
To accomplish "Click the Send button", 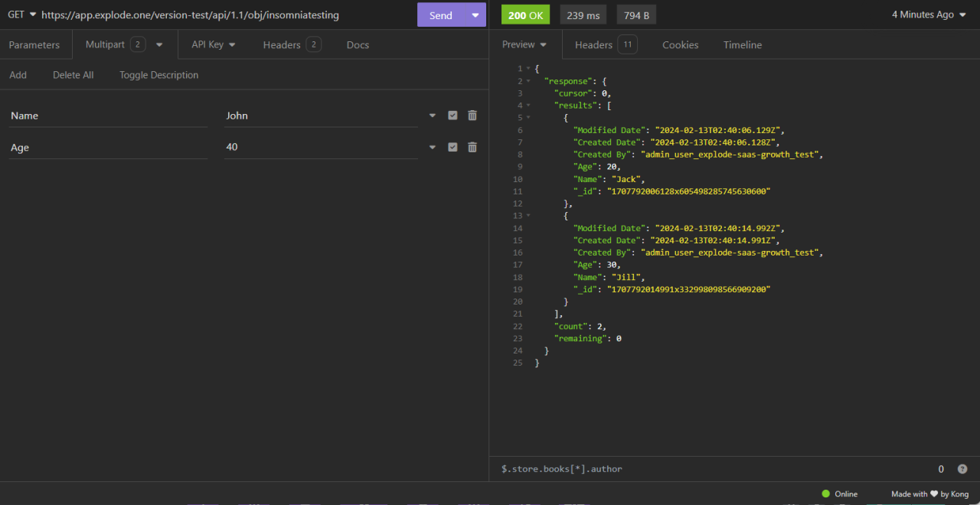I will coord(440,15).
